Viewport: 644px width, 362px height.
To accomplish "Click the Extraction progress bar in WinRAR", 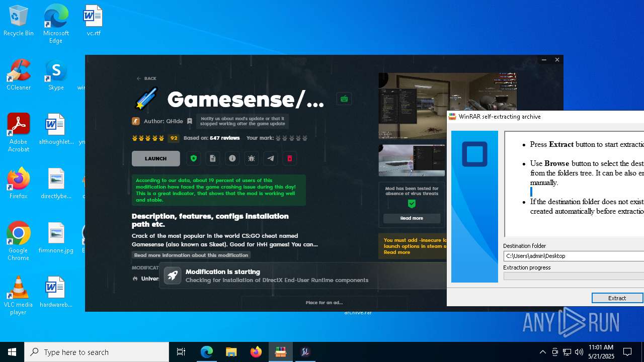I will (x=574, y=276).
